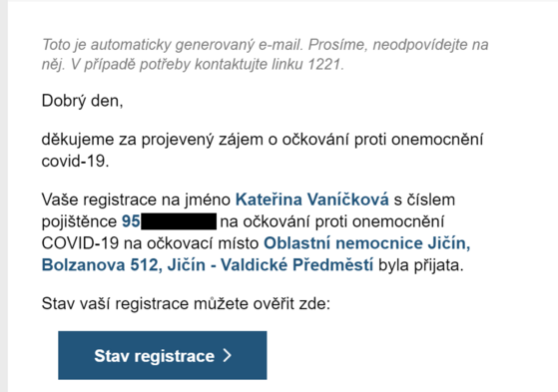Click the Dobrý den greeting
The width and height of the screenshot is (558, 392).
click(82, 101)
